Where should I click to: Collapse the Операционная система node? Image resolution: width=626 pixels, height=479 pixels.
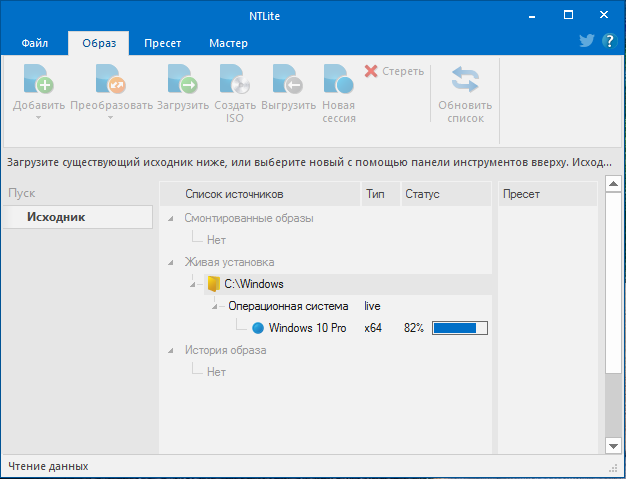214,307
